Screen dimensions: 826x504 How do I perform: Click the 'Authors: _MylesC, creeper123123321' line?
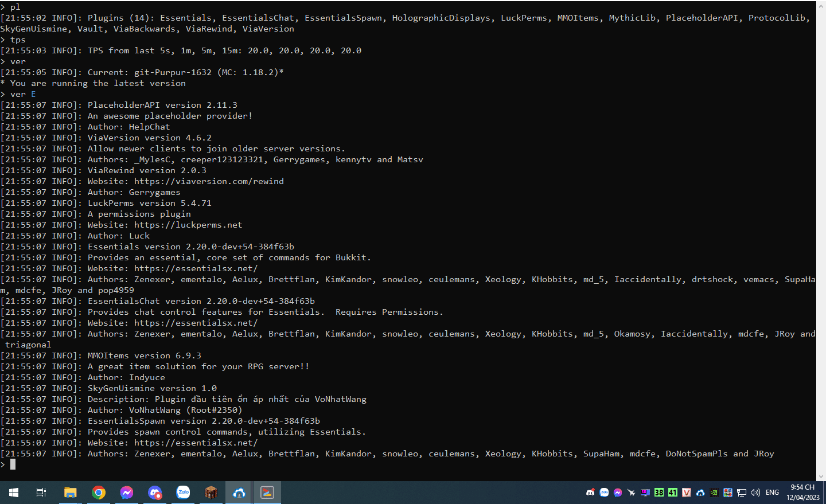pyautogui.click(x=212, y=159)
